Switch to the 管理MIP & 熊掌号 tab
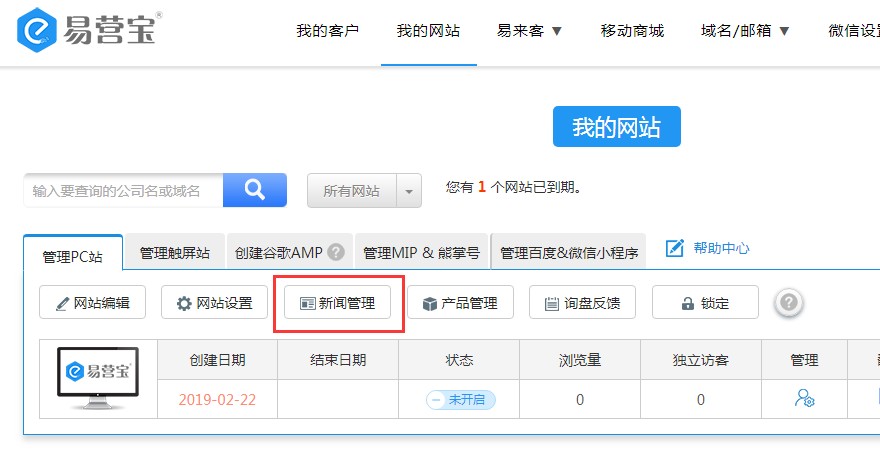The height and width of the screenshot is (457, 880). pos(420,253)
